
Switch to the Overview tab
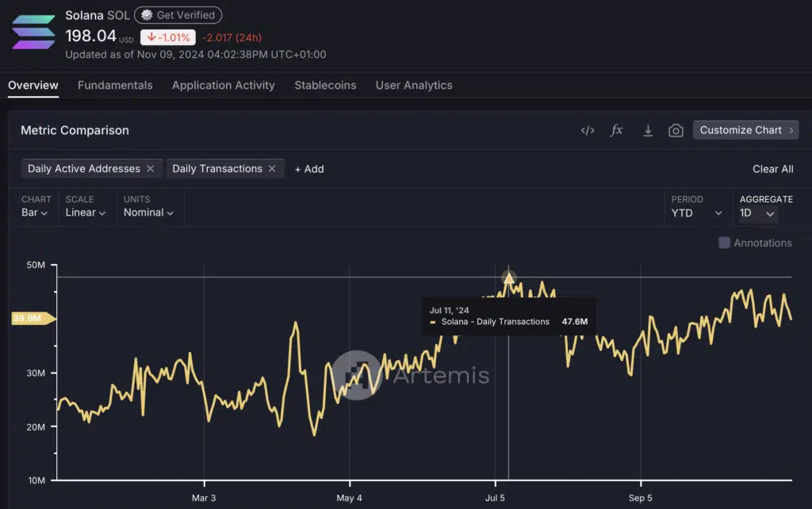click(33, 86)
